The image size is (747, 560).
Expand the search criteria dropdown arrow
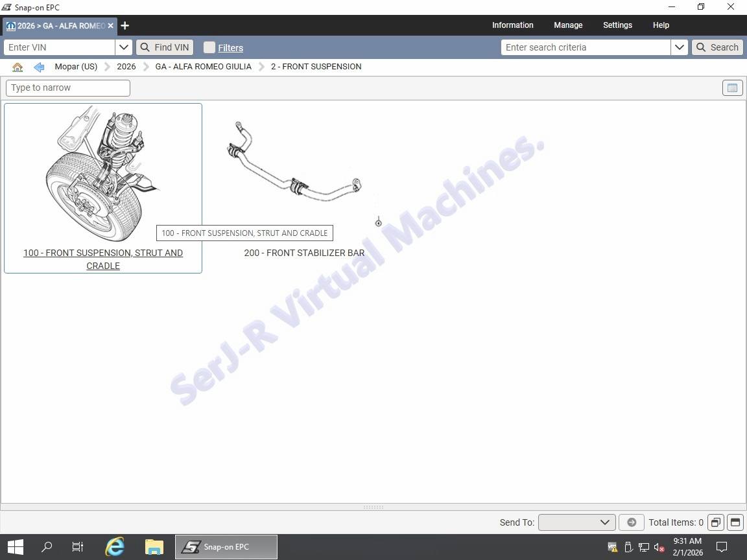pyautogui.click(x=679, y=47)
